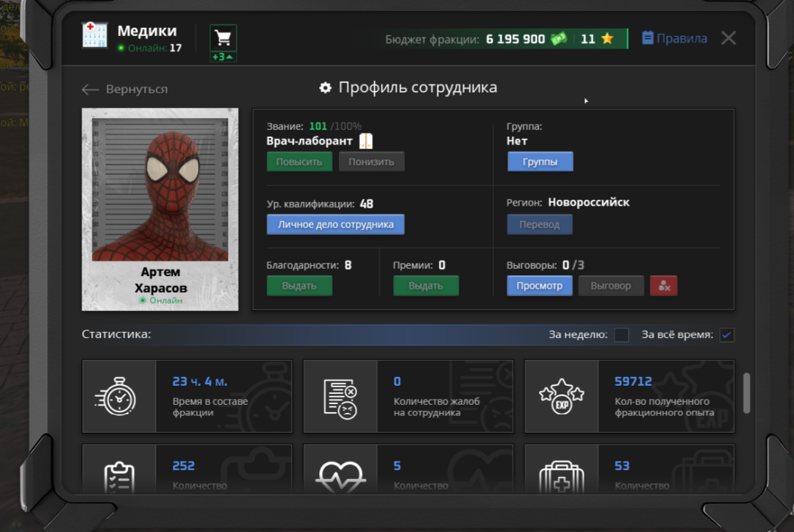The image size is (794, 532).
Task: Open Личное дело сотрудника
Action: coord(335,224)
